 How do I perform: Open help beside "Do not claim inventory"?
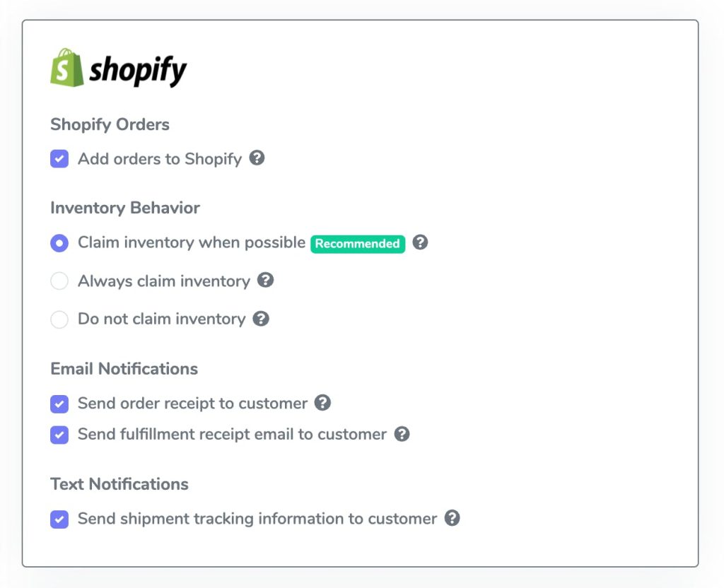click(261, 319)
